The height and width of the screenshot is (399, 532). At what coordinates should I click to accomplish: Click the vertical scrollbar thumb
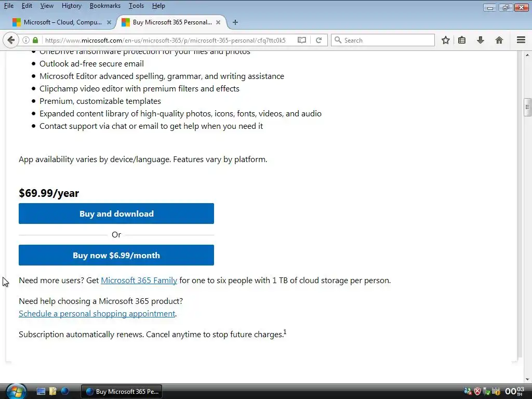click(527, 107)
